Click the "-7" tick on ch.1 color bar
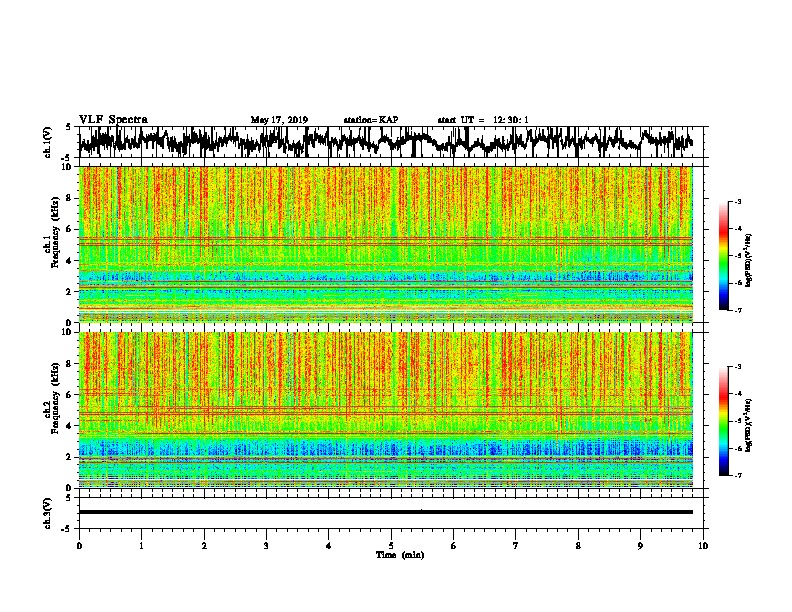Screen dimensions: 792x612 pos(738,310)
